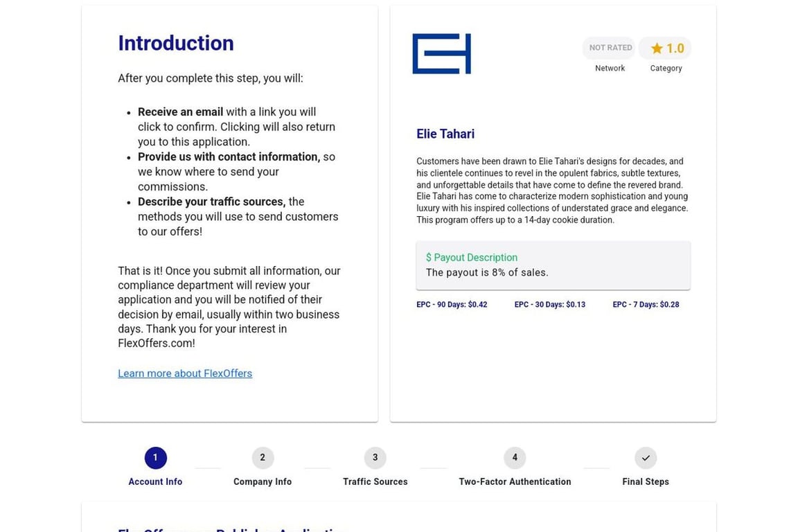Click 'After you complete this step' text

pos(210,78)
